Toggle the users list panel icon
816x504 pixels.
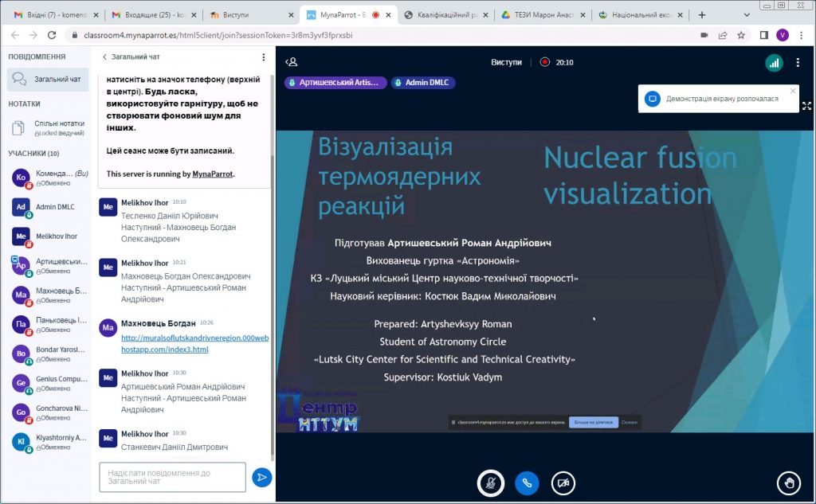[292, 62]
